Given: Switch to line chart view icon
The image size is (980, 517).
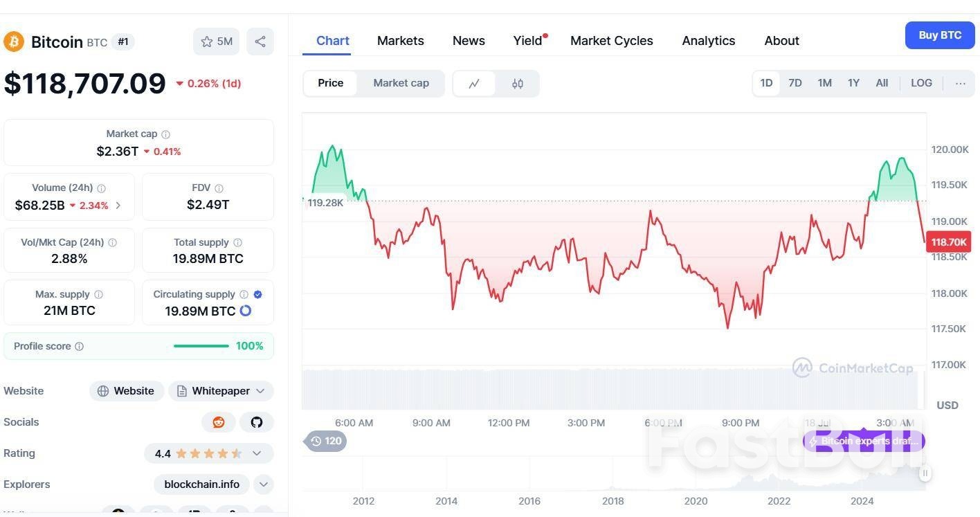Looking at the screenshot, I should point(474,84).
